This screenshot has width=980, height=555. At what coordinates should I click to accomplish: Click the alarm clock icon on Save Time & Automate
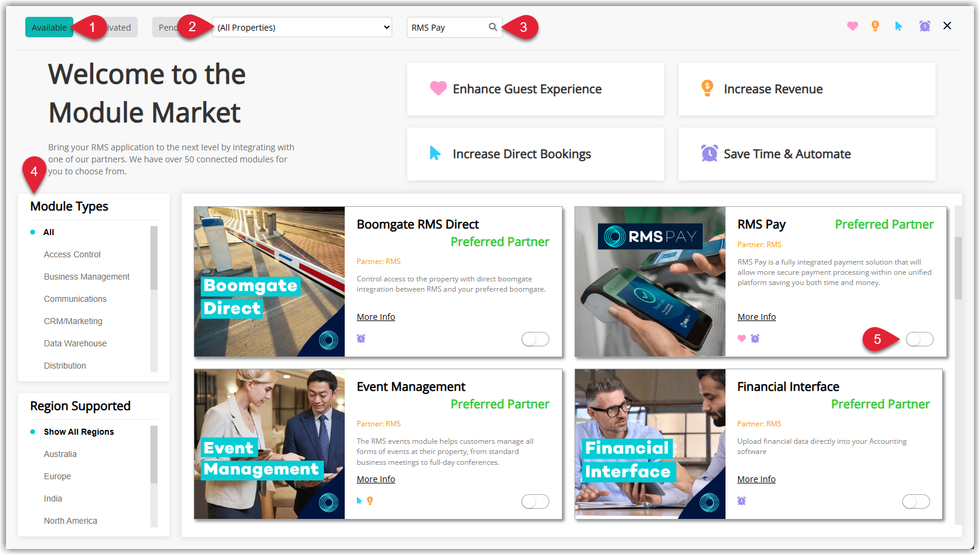click(709, 153)
